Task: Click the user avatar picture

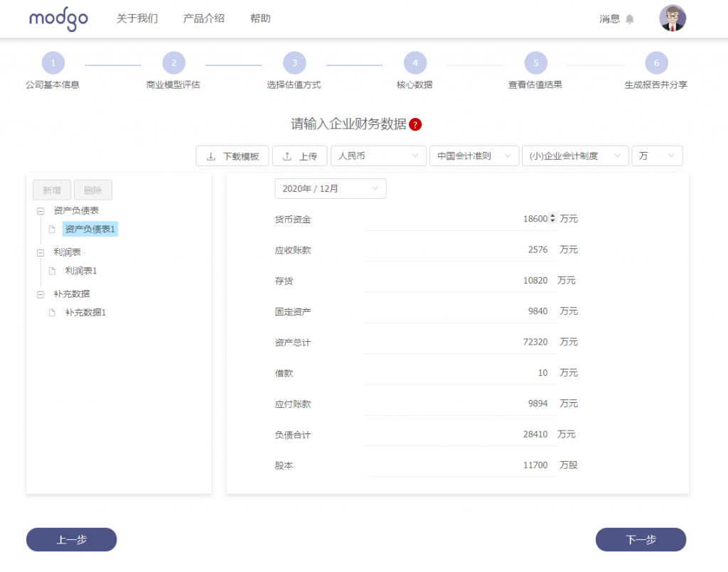Action: point(672,18)
